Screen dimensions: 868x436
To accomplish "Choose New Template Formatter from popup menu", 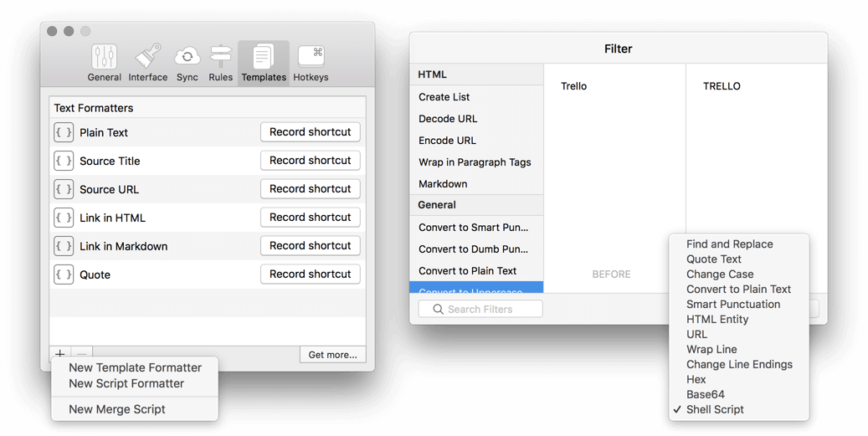I will (135, 367).
